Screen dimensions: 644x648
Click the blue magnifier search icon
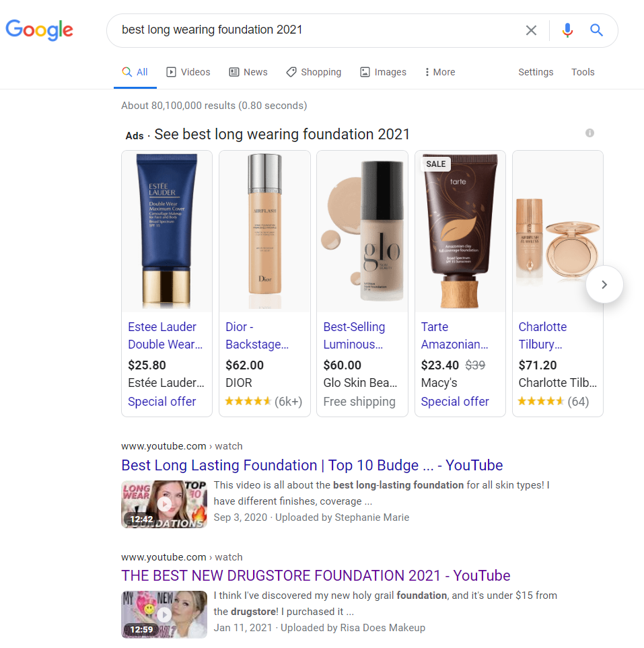click(x=596, y=30)
